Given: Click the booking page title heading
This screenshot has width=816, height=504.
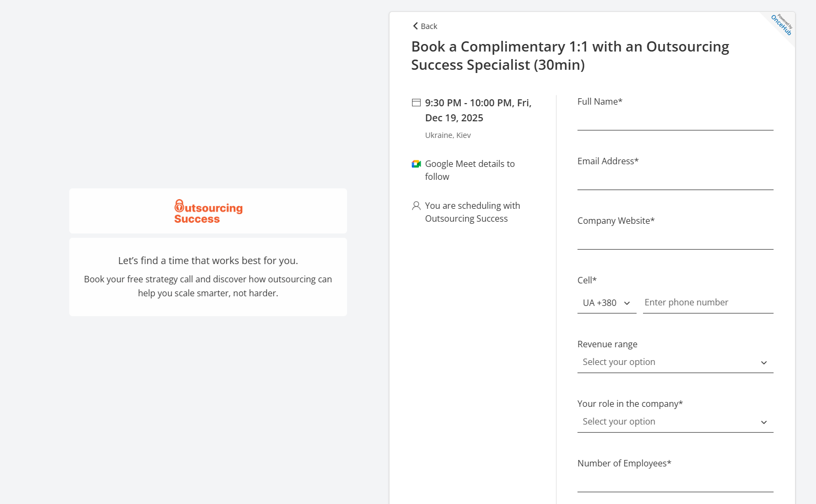Looking at the screenshot, I should [569, 56].
